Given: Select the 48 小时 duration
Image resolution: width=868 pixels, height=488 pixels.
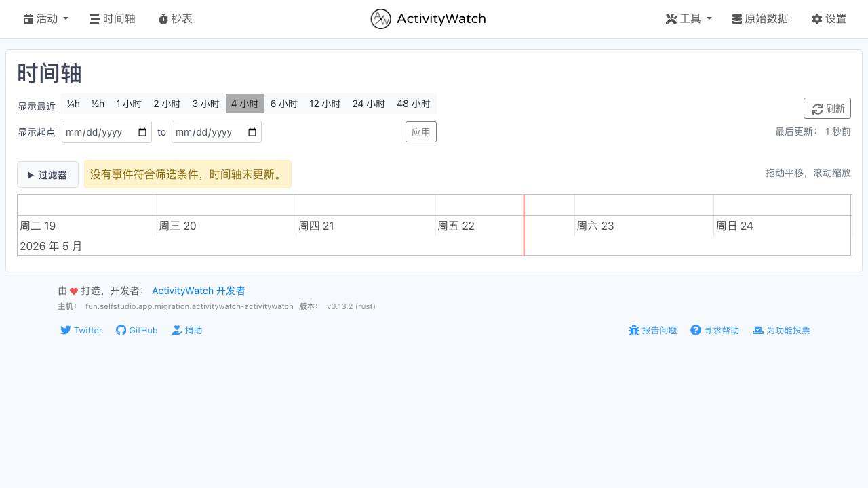Looking at the screenshot, I should 414,104.
